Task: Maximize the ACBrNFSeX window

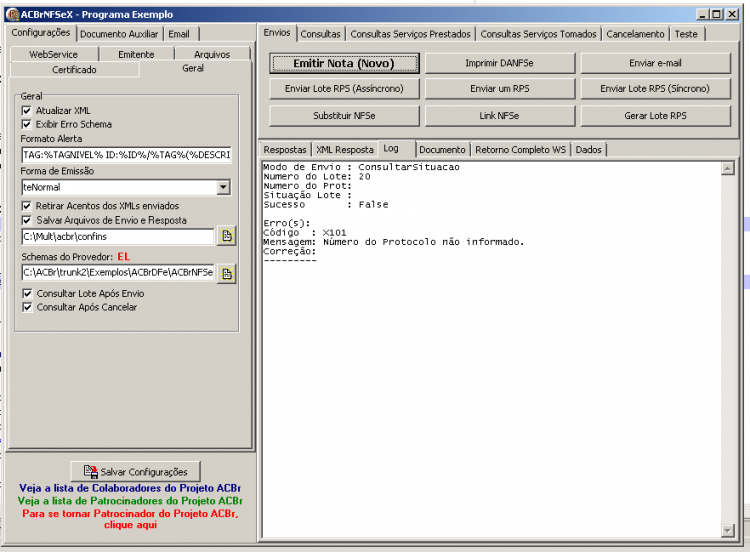Action: [x=716, y=14]
